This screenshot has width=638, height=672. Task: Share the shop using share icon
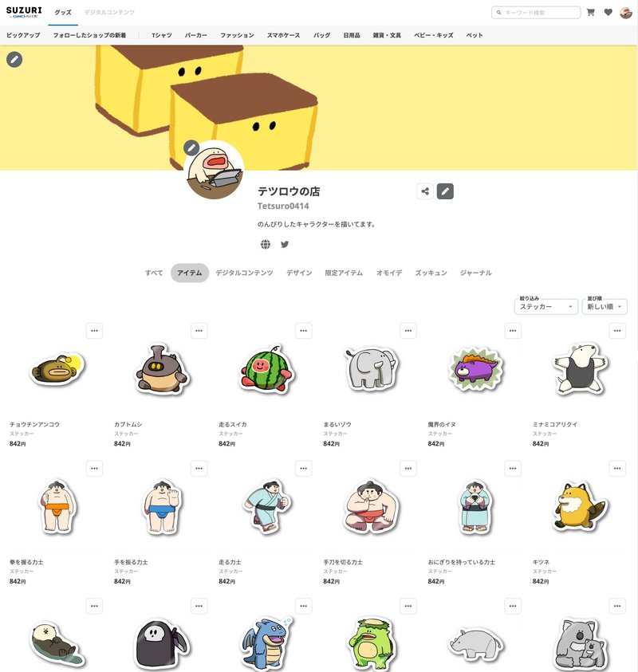pos(425,191)
